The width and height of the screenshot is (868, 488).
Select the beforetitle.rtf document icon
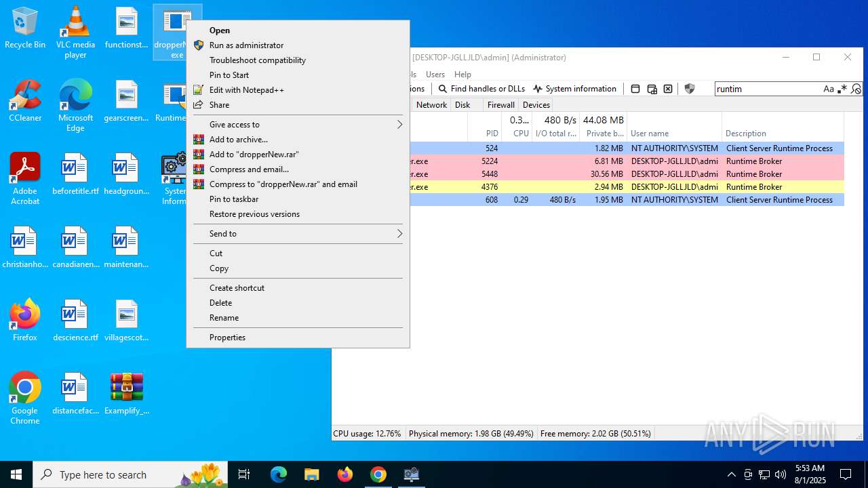(75, 174)
